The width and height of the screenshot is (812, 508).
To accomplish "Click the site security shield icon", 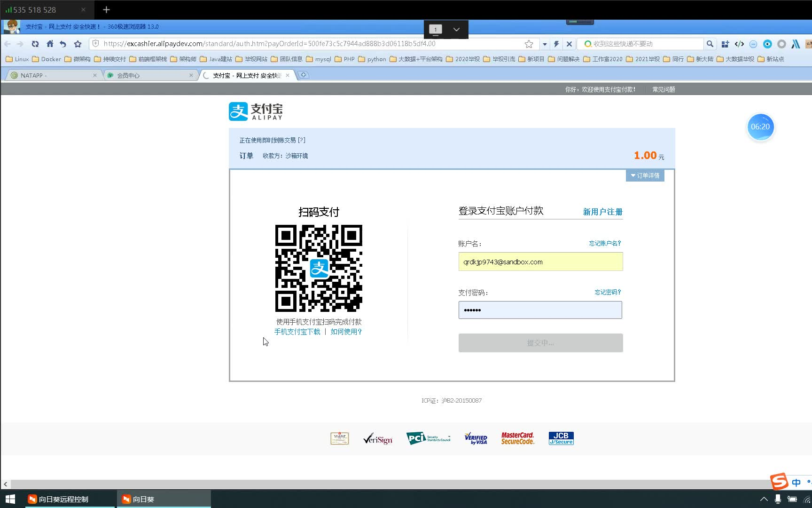I will point(95,44).
